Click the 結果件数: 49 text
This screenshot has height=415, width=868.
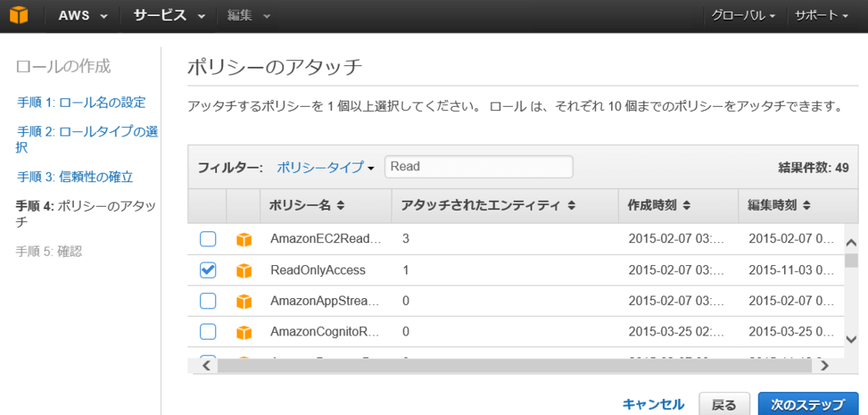[x=813, y=167]
